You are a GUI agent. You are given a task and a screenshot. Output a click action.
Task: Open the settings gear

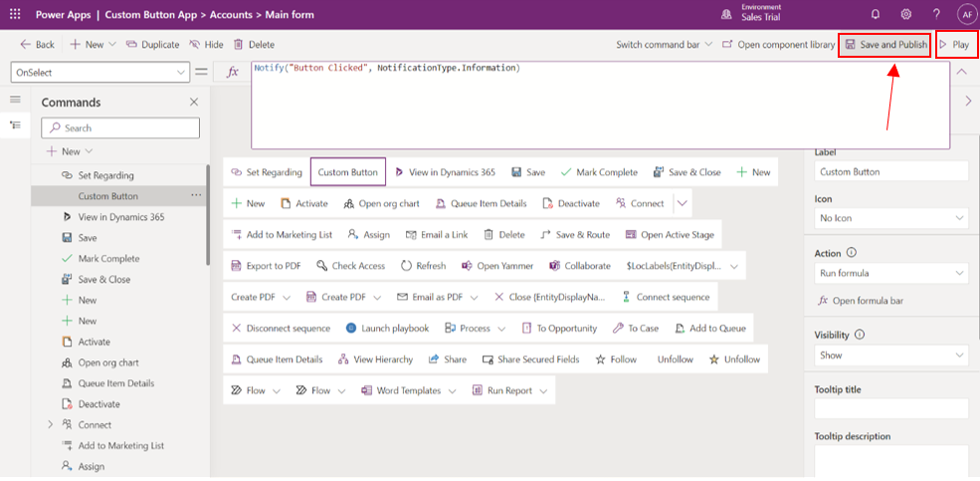click(905, 14)
